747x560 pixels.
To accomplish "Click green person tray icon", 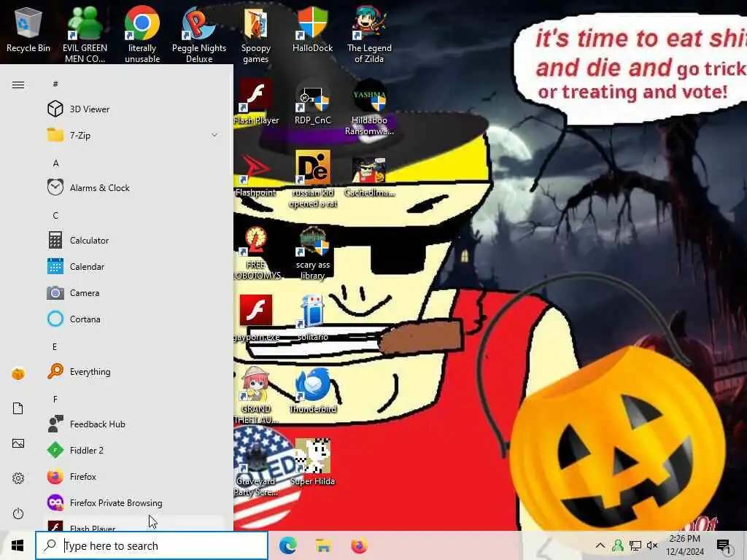I will point(618,545).
